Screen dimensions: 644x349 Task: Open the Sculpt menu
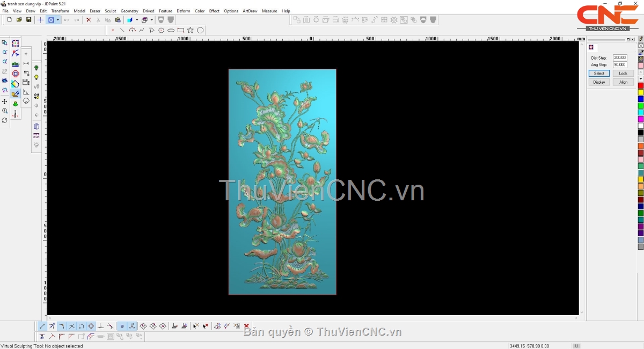[x=111, y=11]
